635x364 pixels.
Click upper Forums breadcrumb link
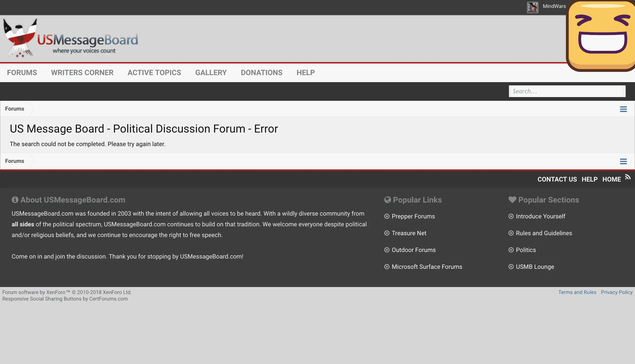14,109
